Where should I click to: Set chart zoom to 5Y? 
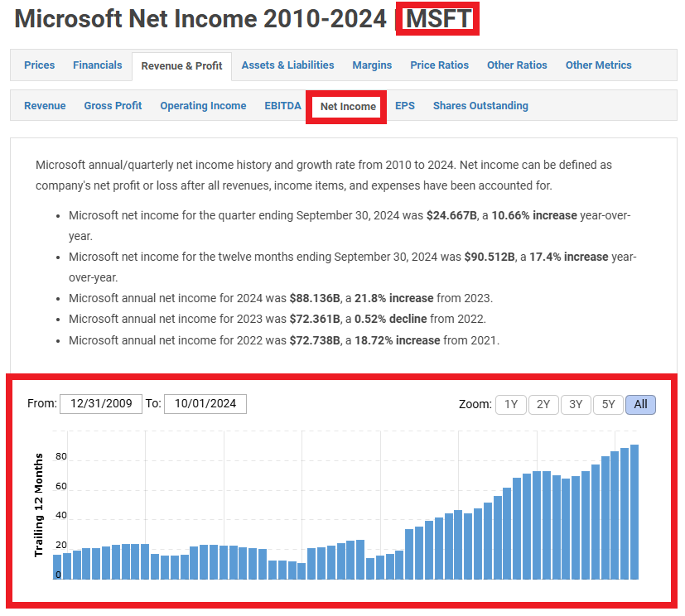pyautogui.click(x=608, y=405)
